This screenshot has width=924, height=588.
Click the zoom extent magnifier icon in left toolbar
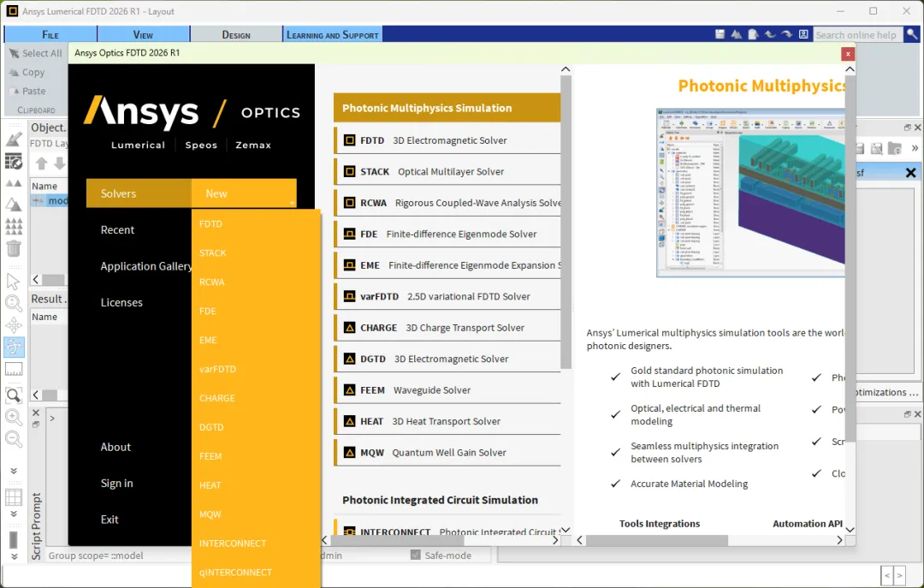tap(14, 395)
